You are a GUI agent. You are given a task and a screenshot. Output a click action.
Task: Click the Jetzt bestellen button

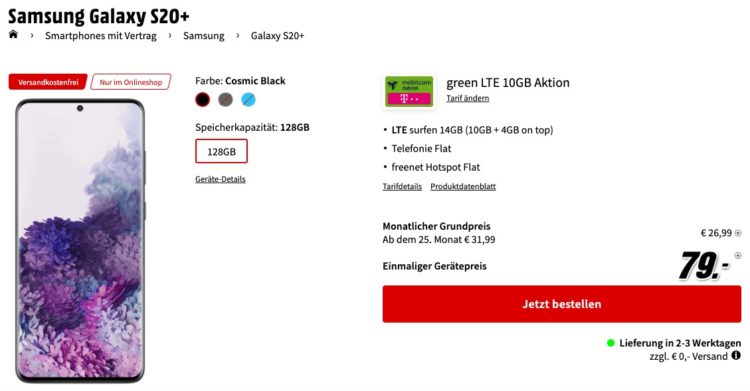pyautogui.click(x=562, y=304)
